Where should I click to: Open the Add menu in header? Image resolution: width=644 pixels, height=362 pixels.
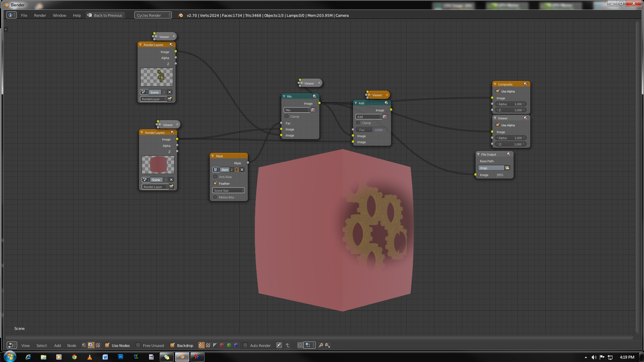click(x=58, y=345)
